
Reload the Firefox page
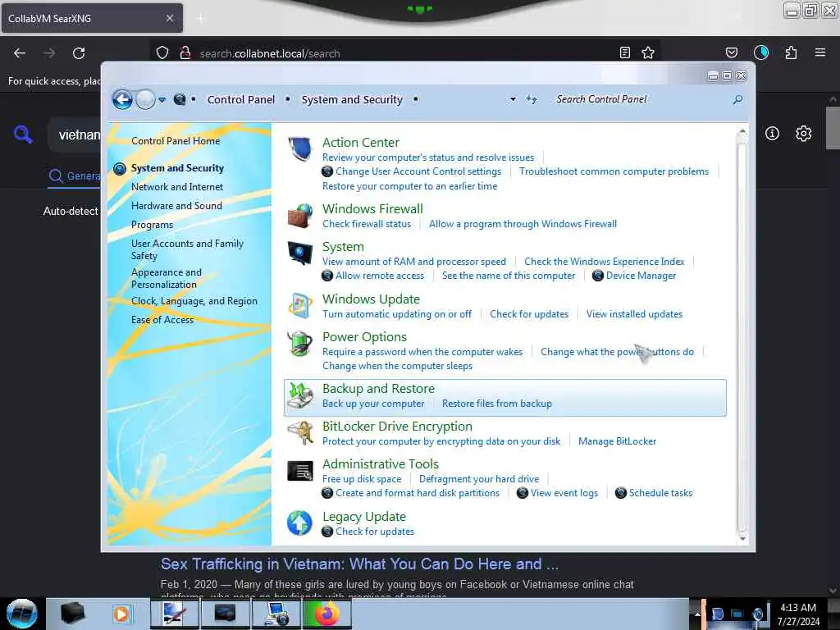pos(79,53)
